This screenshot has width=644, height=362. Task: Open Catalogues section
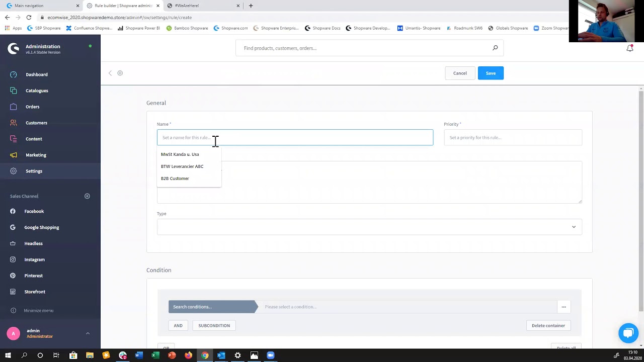coord(37,90)
